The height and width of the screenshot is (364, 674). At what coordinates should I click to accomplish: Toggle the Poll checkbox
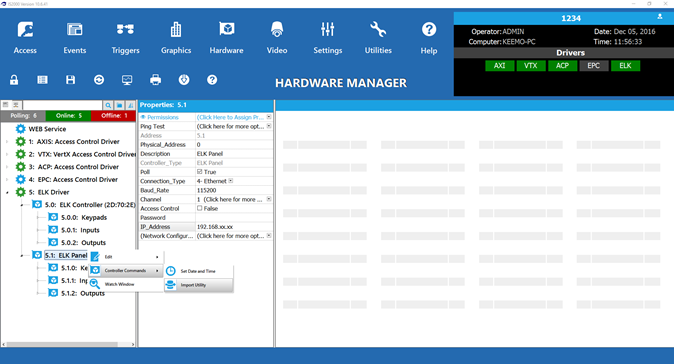point(199,171)
